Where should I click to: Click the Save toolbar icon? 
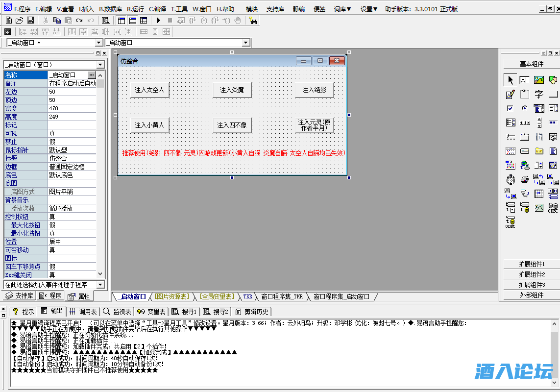point(30,20)
